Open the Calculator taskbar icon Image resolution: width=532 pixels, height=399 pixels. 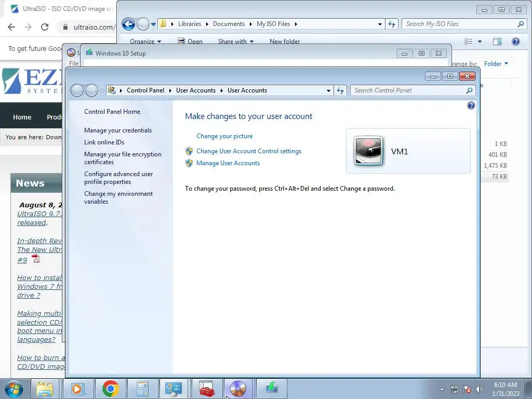[142, 389]
